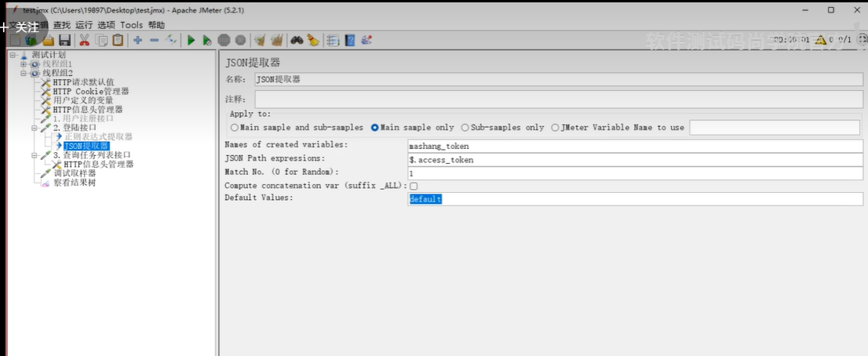The height and width of the screenshot is (356, 868).
Task: Select HTTP信息头管理器 under 线程组2
Action: 87,110
